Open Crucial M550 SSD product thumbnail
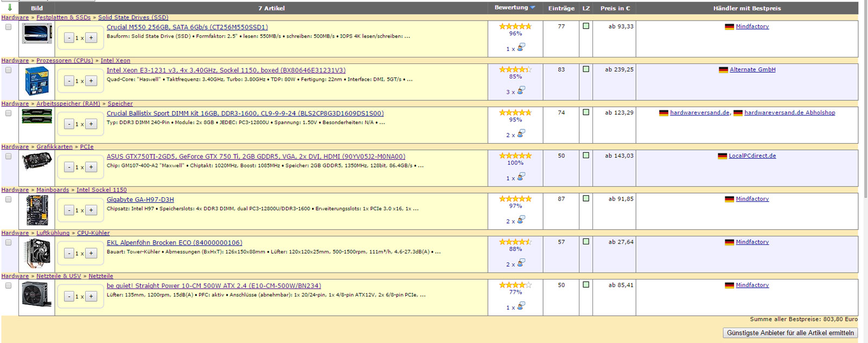The height and width of the screenshot is (343, 868). click(x=37, y=34)
